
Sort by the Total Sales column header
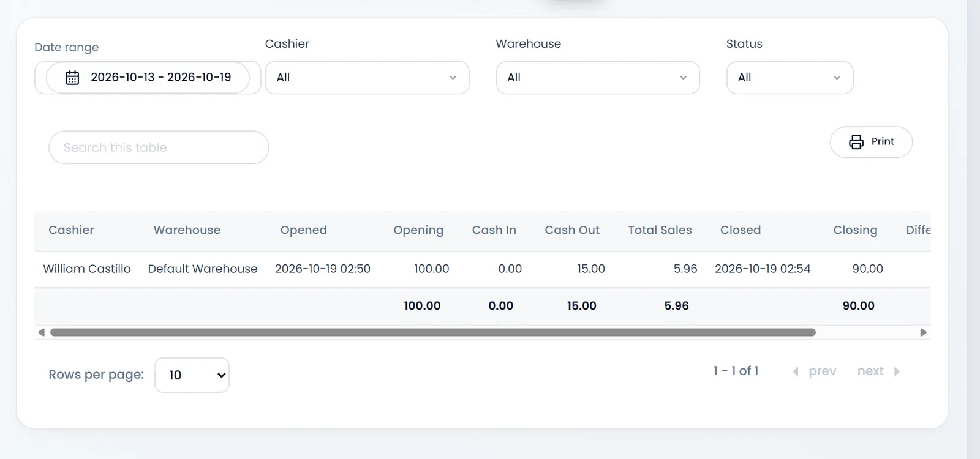(x=660, y=230)
